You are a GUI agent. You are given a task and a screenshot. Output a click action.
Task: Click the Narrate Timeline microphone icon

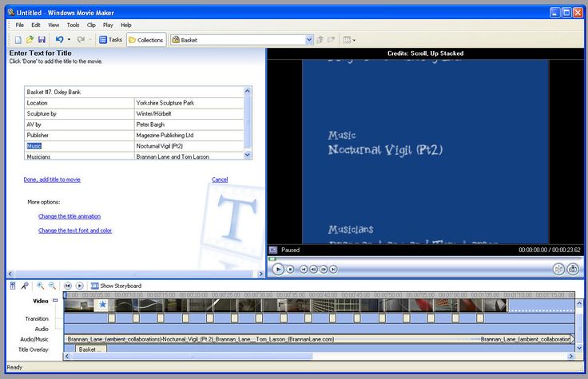point(25,286)
